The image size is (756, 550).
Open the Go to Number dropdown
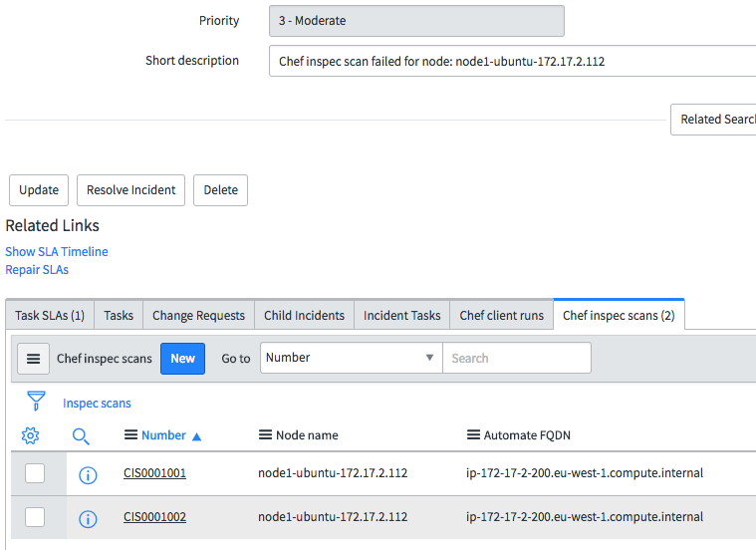tap(352, 358)
